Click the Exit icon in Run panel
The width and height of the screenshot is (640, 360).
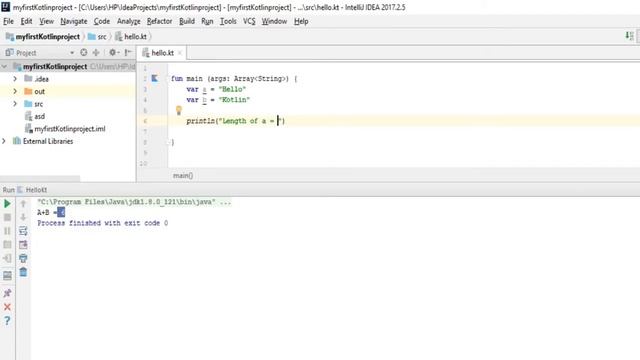(x=7, y=258)
